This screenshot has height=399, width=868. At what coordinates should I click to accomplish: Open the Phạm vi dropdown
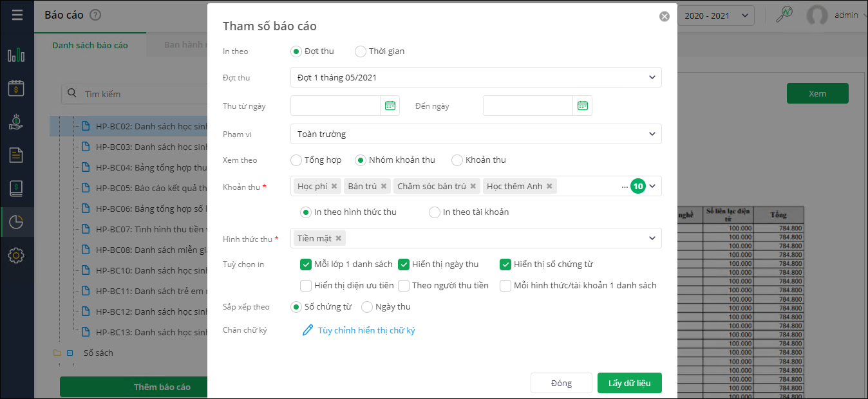tap(476, 134)
